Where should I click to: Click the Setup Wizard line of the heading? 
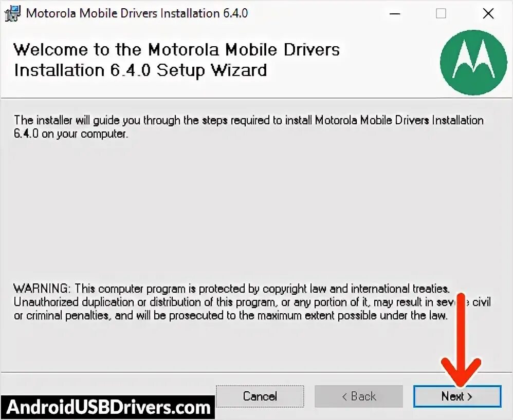(141, 71)
